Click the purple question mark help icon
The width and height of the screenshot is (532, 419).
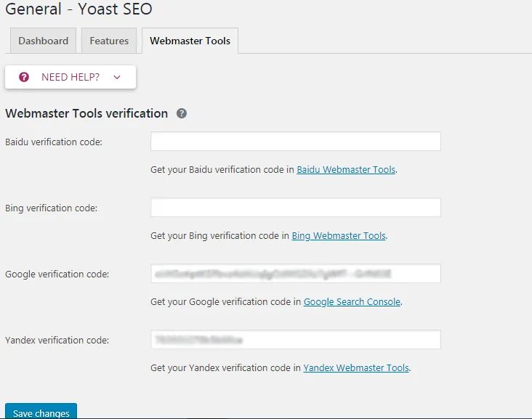coord(24,77)
